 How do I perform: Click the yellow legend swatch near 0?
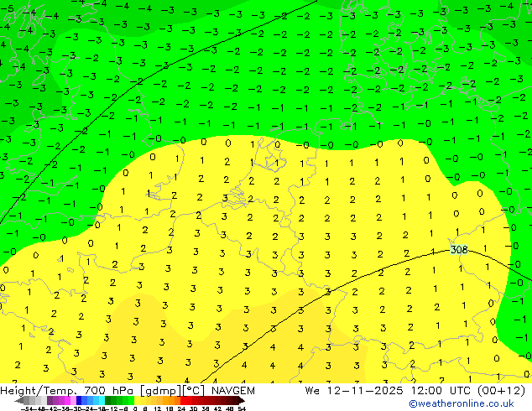pyautogui.click(x=137, y=400)
